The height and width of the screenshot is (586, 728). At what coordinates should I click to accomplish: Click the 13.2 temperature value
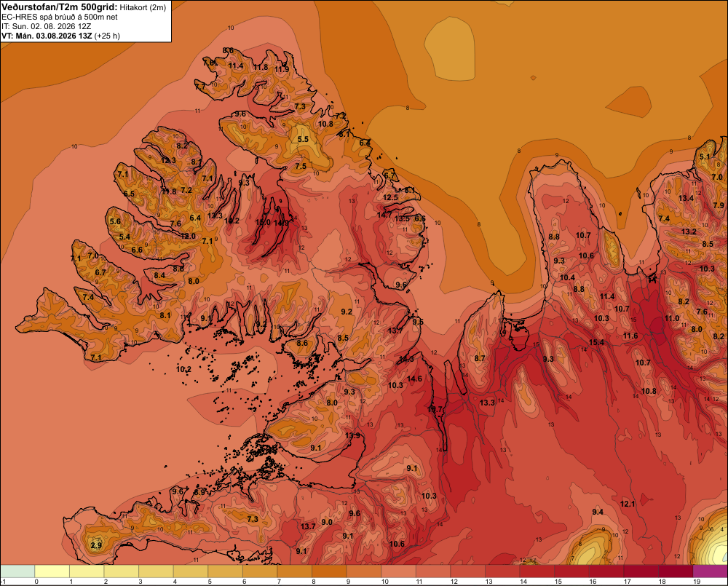(689, 231)
